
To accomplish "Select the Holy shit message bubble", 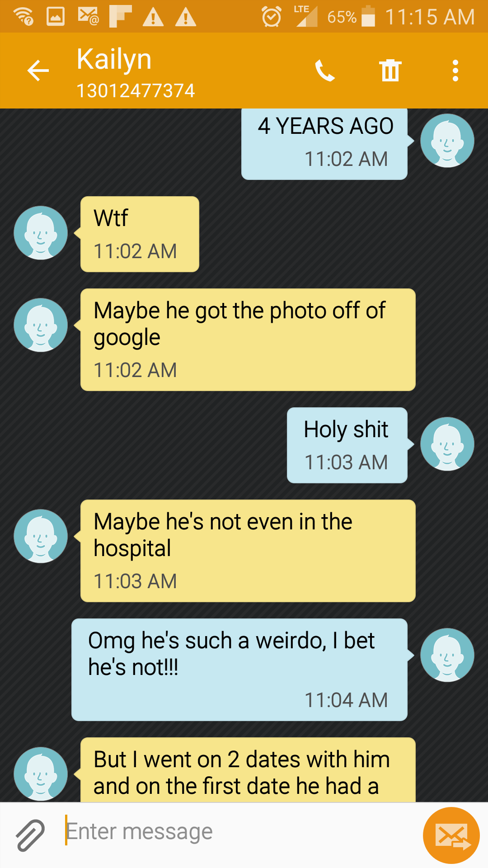I will 347,445.
